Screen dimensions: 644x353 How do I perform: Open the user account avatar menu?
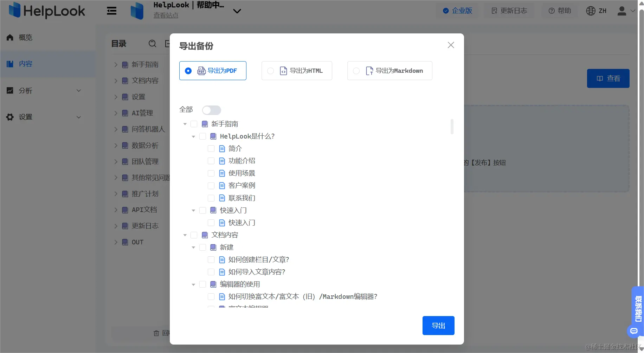click(x=626, y=11)
